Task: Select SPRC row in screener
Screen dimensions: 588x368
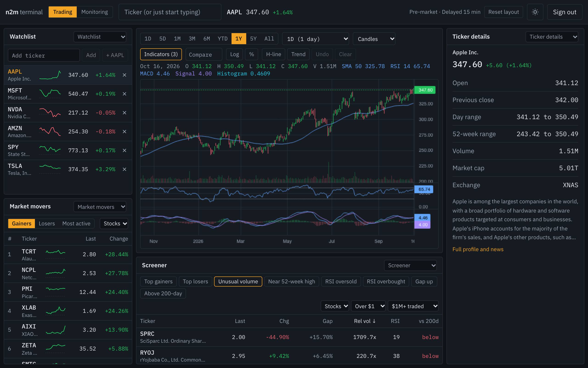Action: [x=289, y=337]
